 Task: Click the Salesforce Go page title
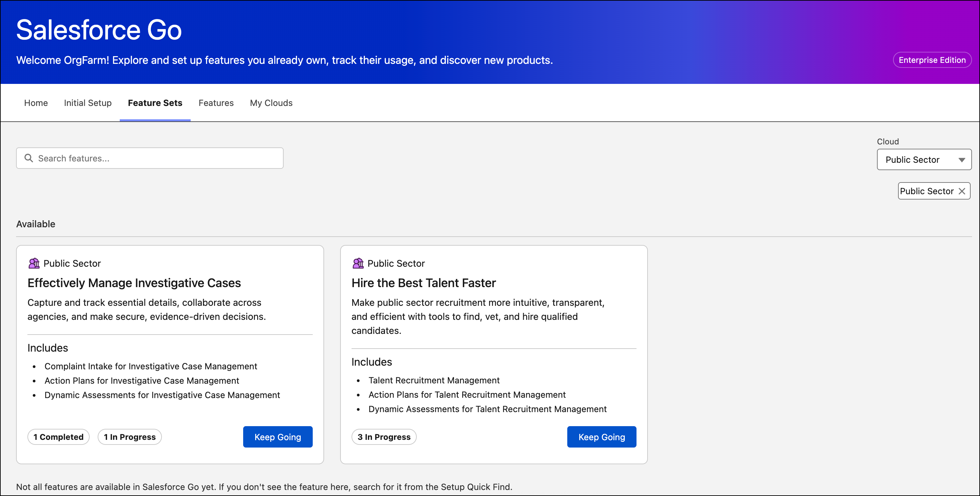pyautogui.click(x=99, y=30)
